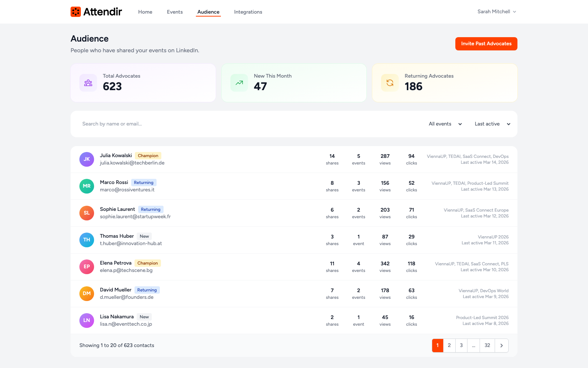Click Sophie Laurent's SL avatar
The image size is (588, 368).
tap(87, 213)
